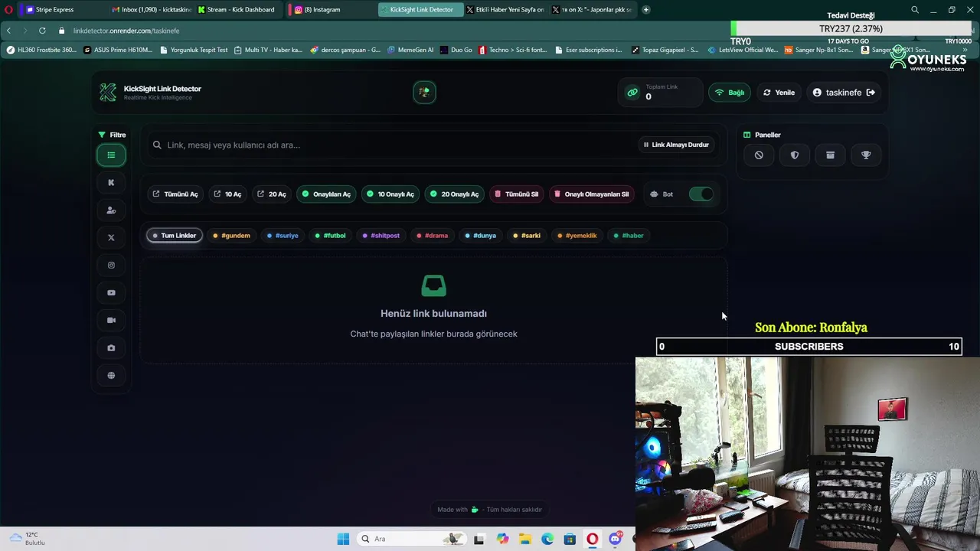Select the #suriye tag filter
The width and height of the screenshot is (980, 551).
coord(283,236)
